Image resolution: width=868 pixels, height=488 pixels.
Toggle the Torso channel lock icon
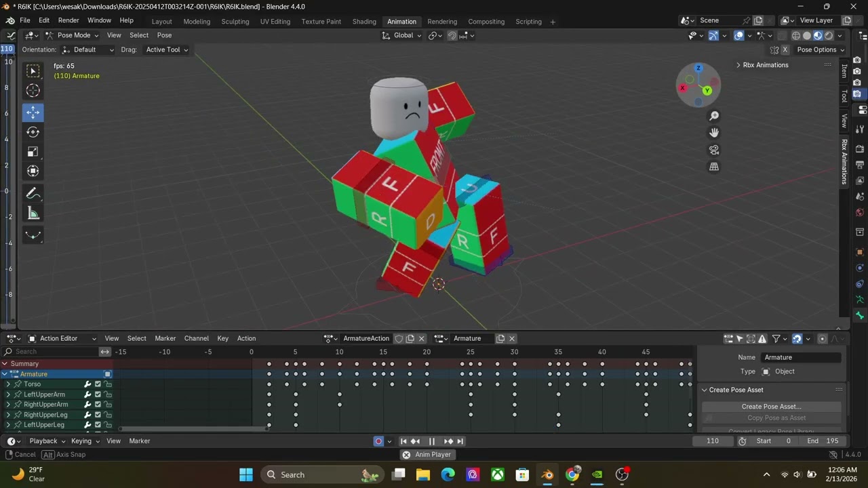(x=108, y=384)
